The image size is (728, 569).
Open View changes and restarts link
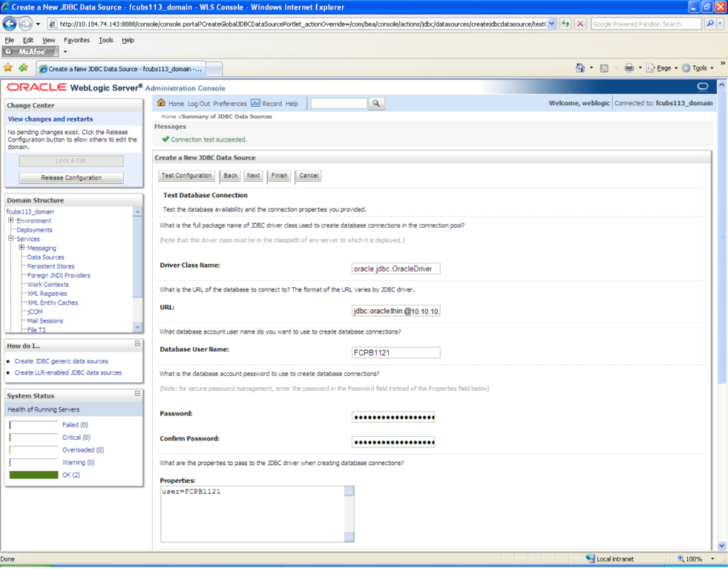(50, 119)
